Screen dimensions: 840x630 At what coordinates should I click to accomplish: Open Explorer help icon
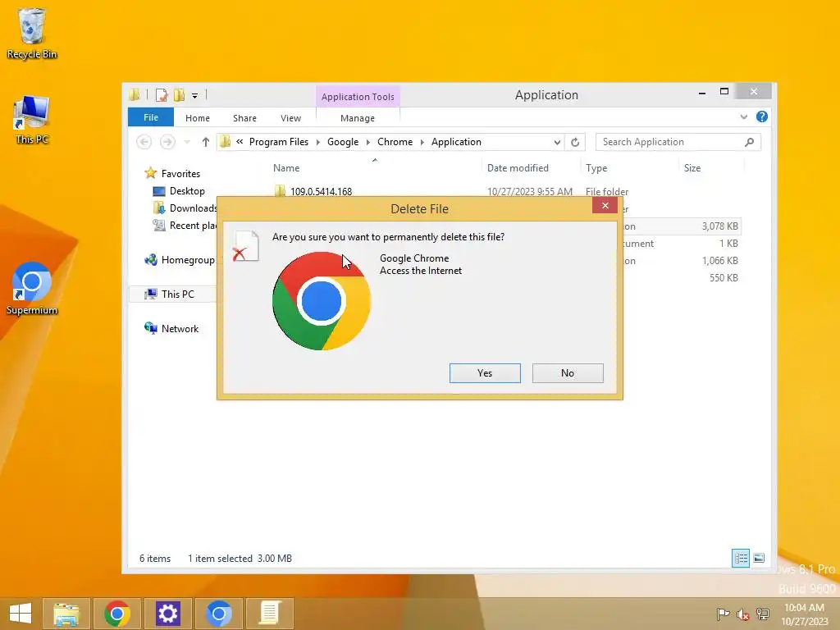pos(761,116)
